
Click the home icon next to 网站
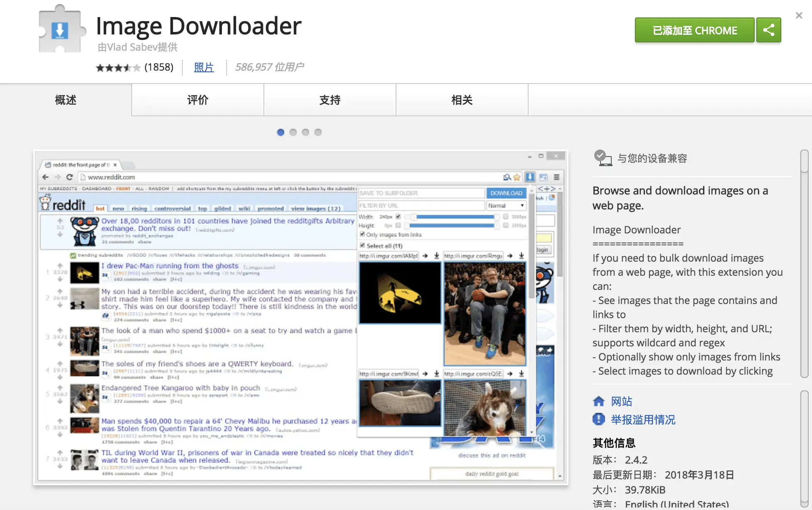599,401
